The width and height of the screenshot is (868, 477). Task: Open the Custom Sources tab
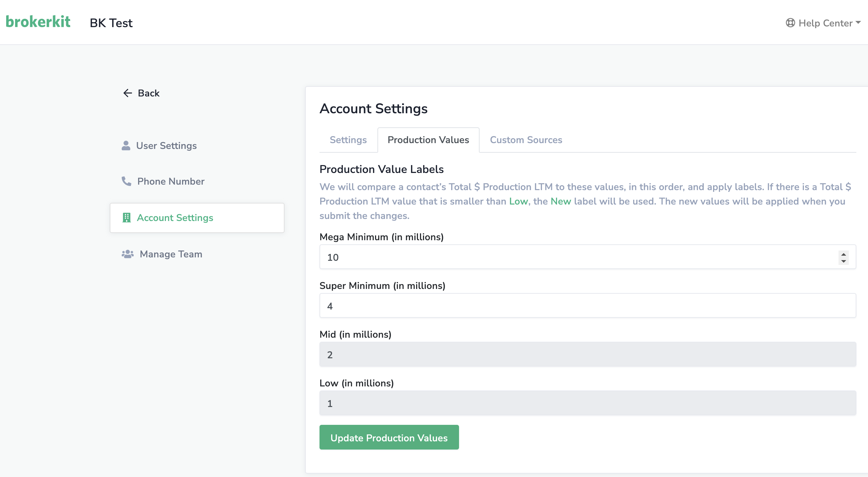tap(526, 140)
